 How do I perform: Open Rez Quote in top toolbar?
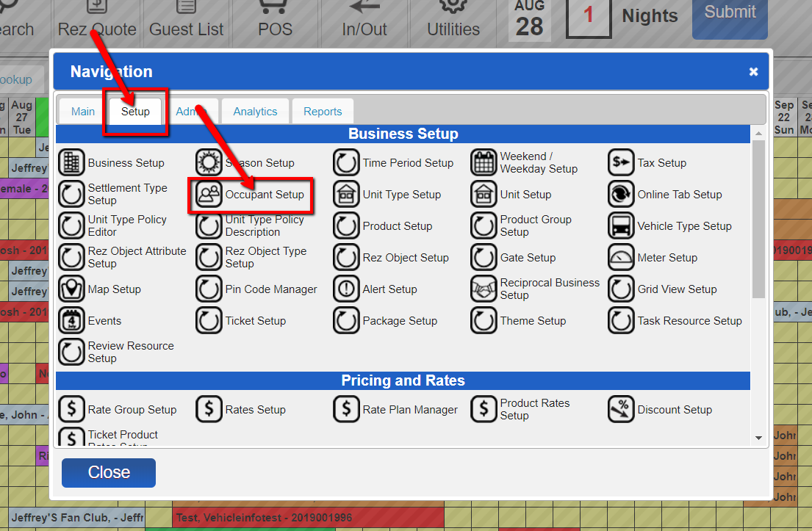pyautogui.click(x=97, y=21)
